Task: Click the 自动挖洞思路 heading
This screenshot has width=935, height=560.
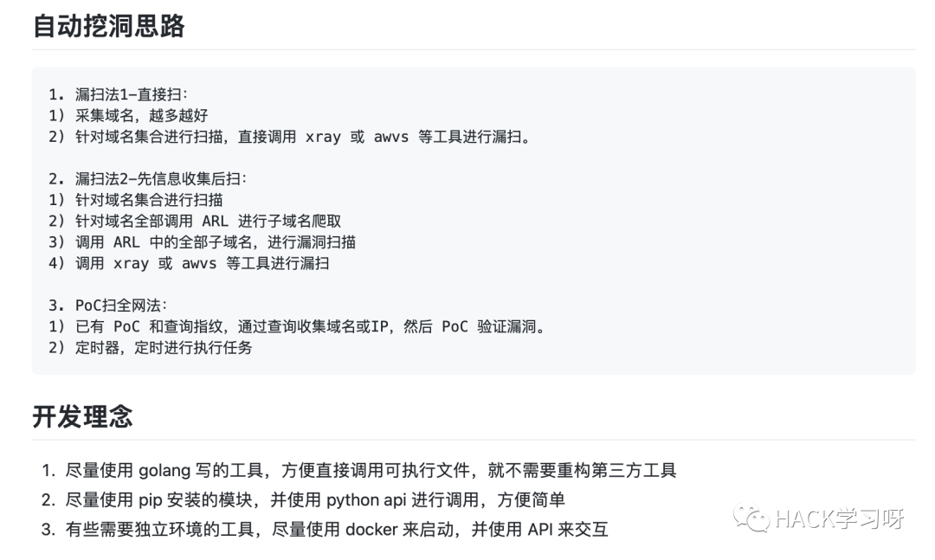Action: (x=108, y=26)
